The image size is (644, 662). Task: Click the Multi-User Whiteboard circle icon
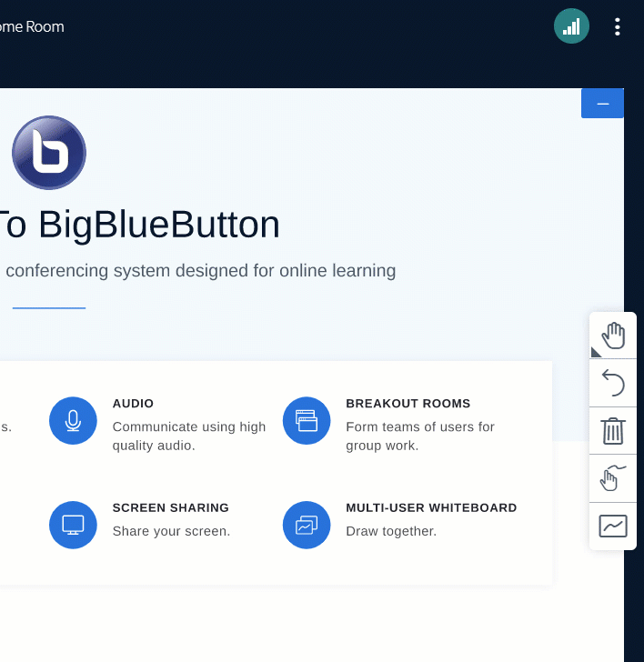307,525
